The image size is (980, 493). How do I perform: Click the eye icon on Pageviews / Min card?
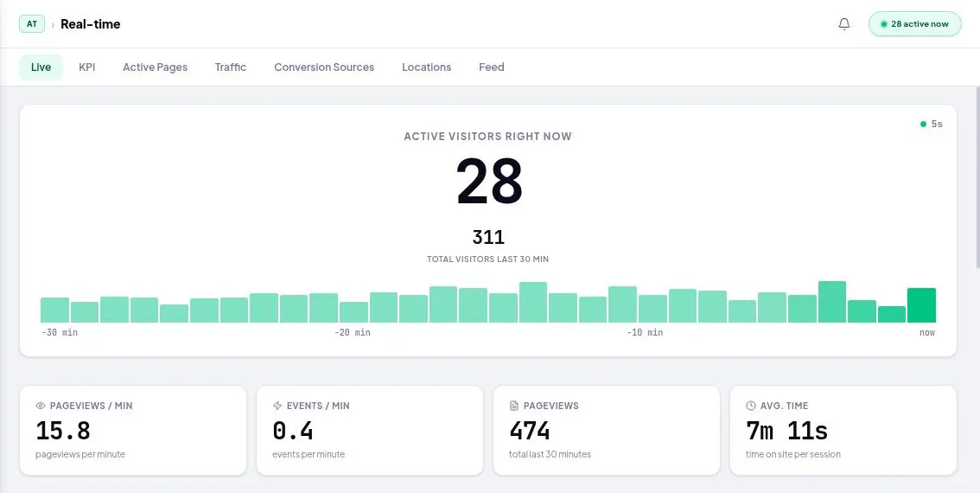click(x=41, y=406)
